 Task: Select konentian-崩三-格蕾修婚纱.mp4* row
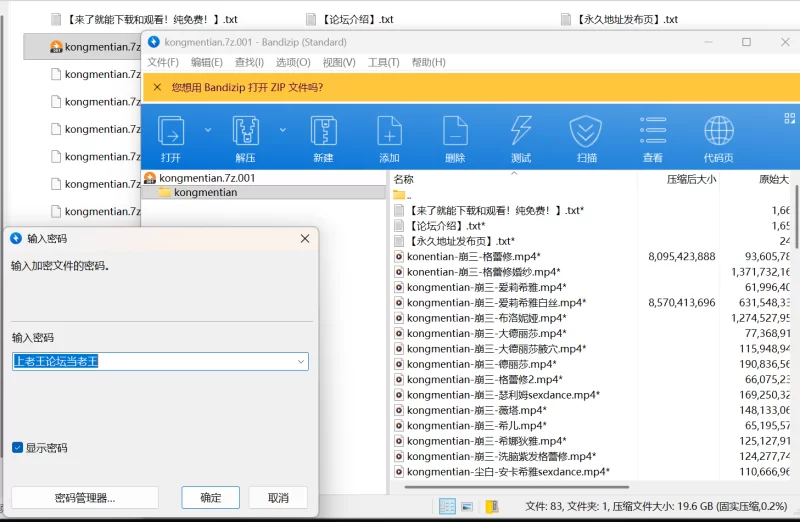pyautogui.click(x=484, y=272)
